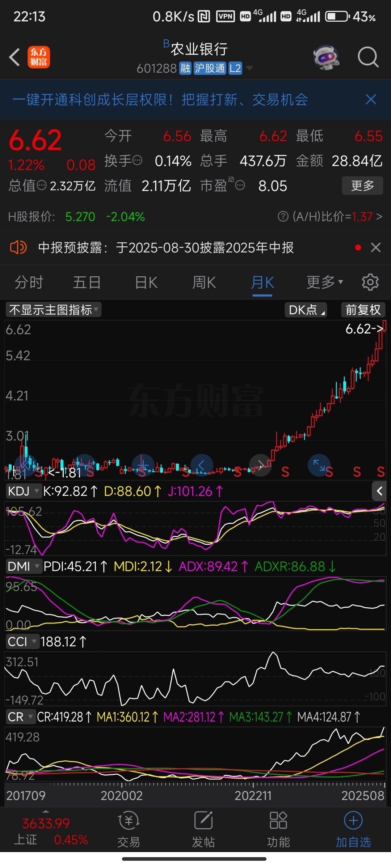Open the 发帖 post icon

point(203,830)
